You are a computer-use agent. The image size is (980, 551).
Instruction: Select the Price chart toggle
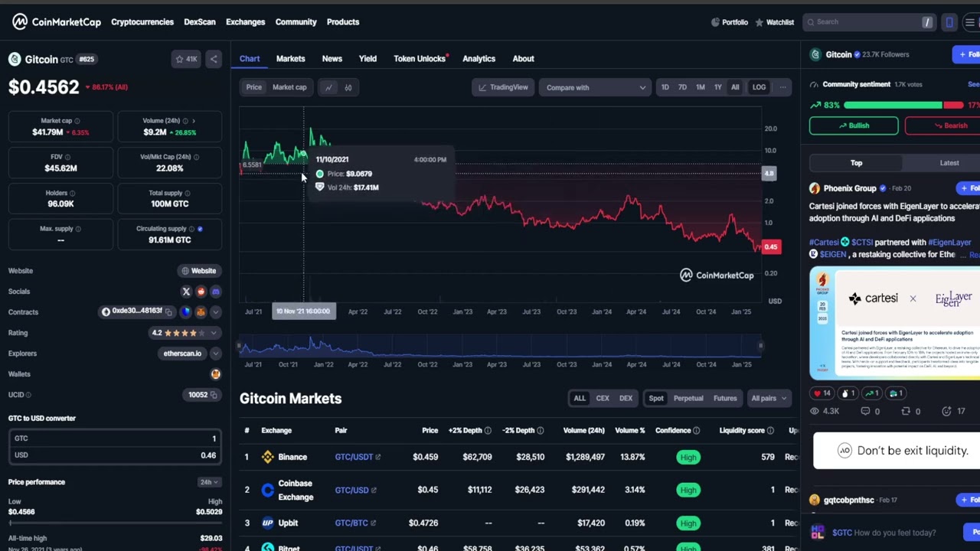[253, 87]
